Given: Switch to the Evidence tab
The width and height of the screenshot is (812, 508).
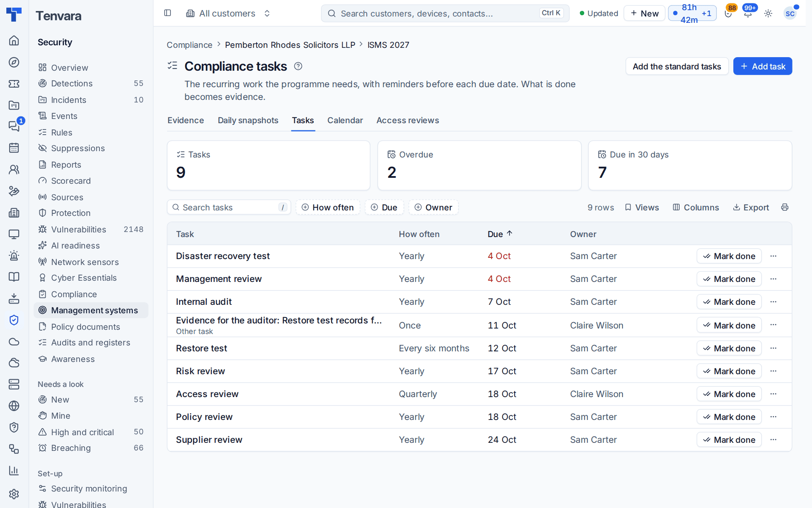Looking at the screenshot, I should 186,120.
